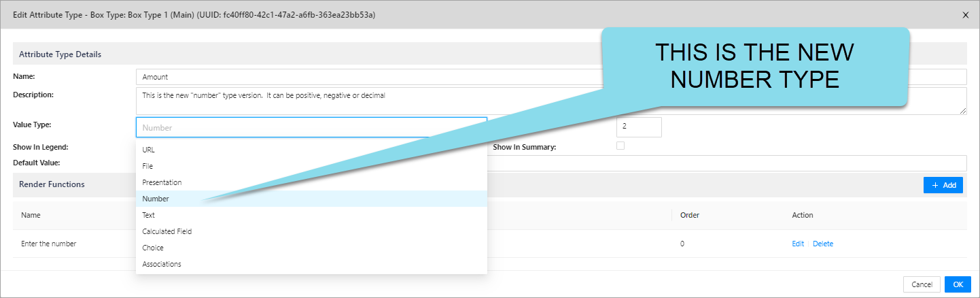The image size is (980, 298).
Task: Close the Edit Attribute Type dialog
Action: (966, 15)
